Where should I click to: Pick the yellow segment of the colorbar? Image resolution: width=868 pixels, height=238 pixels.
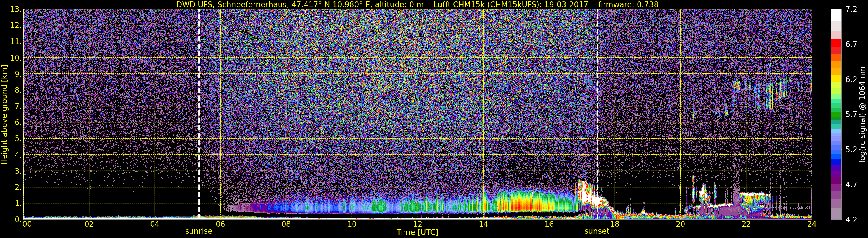click(836, 79)
